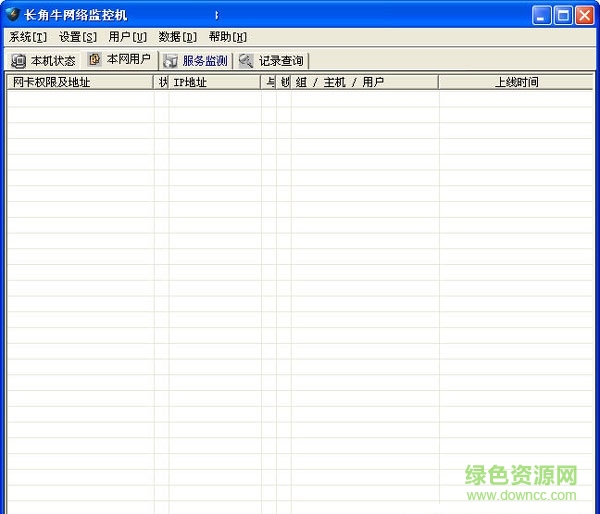Sort by 网卡权限及地址 column header
This screenshot has width=600, height=514.
[80, 82]
